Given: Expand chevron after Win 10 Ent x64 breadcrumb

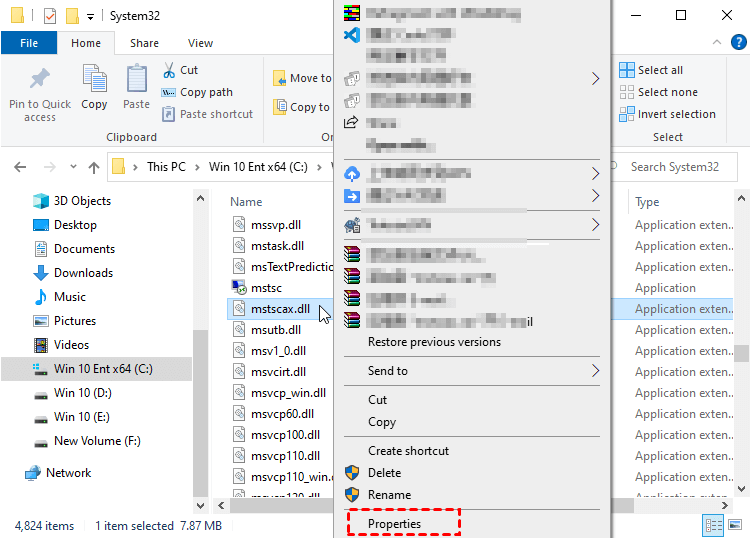Looking at the screenshot, I should click(x=319, y=167).
